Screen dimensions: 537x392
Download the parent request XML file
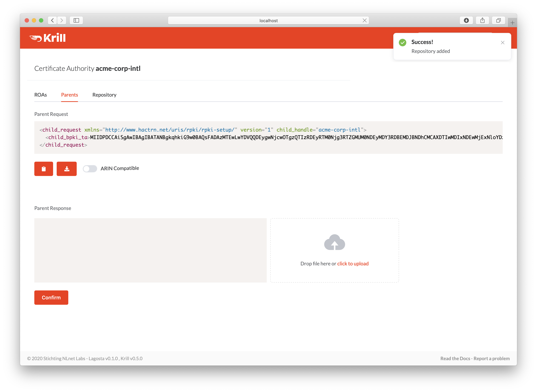[x=67, y=169]
